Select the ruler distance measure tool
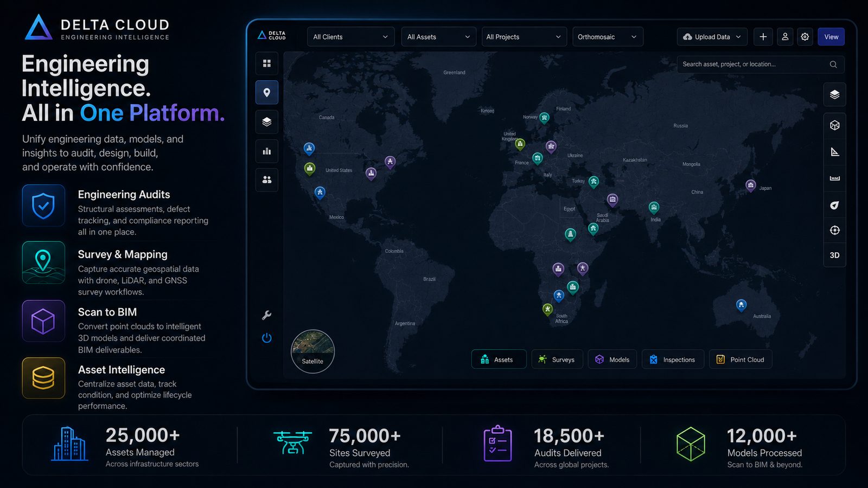The width and height of the screenshot is (868, 488). [834, 178]
